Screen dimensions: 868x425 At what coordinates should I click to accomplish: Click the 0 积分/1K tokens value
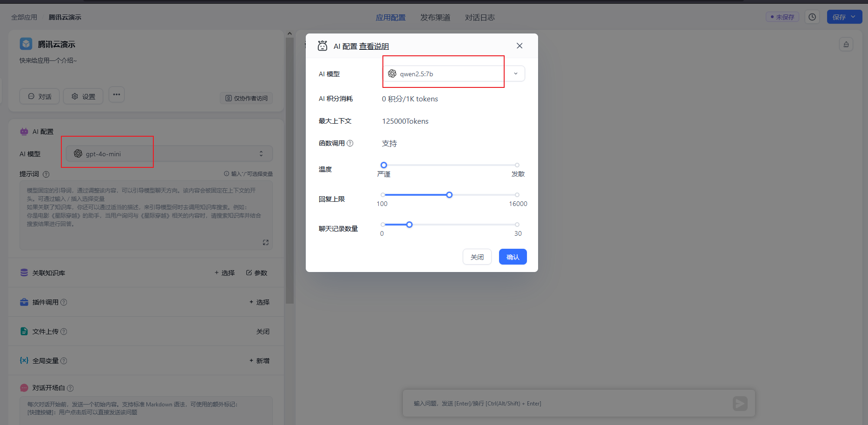(410, 99)
